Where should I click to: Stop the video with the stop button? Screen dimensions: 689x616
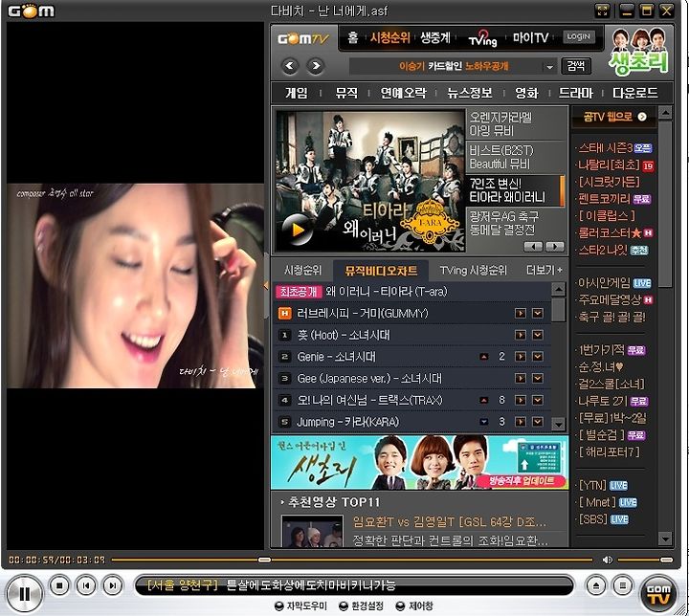tap(59, 585)
